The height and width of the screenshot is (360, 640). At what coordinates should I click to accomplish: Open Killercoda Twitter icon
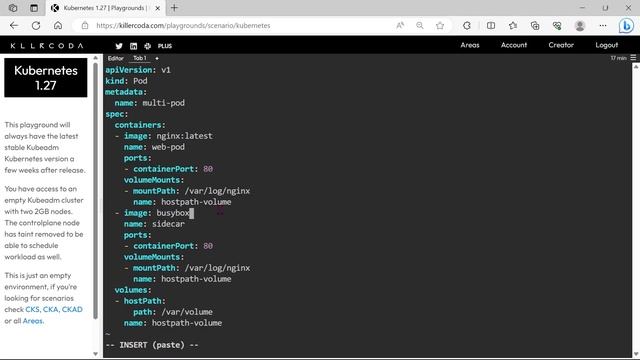[x=119, y=46]
